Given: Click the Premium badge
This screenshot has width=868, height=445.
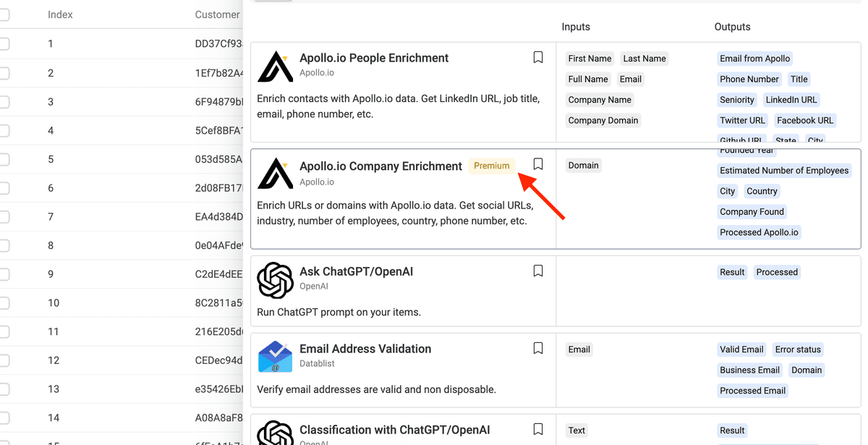Looking at the screenshot, I should coord(491,166).
